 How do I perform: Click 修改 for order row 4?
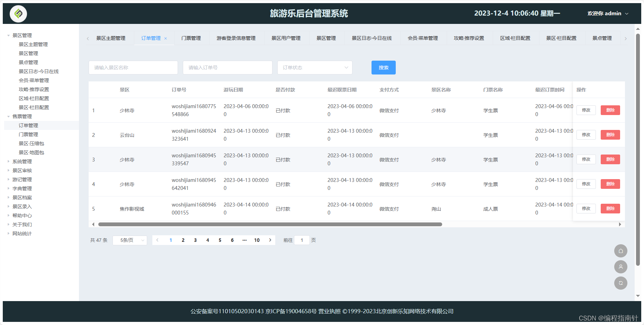point(586,184)
